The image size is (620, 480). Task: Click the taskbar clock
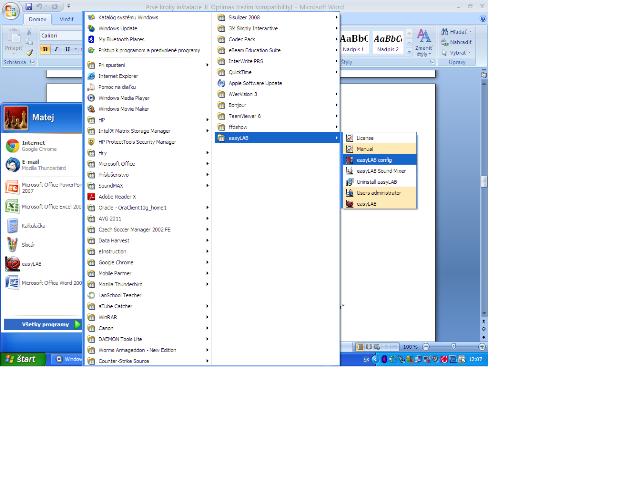click(476, 359)
